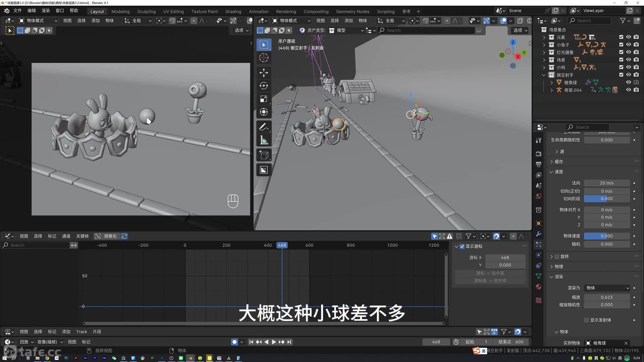The height and width of the screenshot is (362, 644).
Task: Open the Particle properties tab
Action: pyautogui.click(x=539, y=244)
